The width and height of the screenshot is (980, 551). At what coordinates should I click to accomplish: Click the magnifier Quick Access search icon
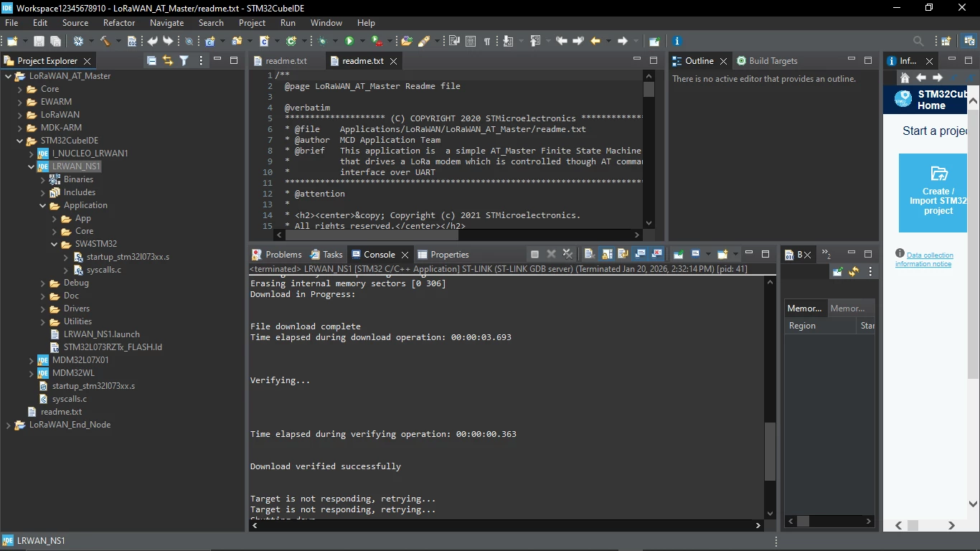pos(918,41)
